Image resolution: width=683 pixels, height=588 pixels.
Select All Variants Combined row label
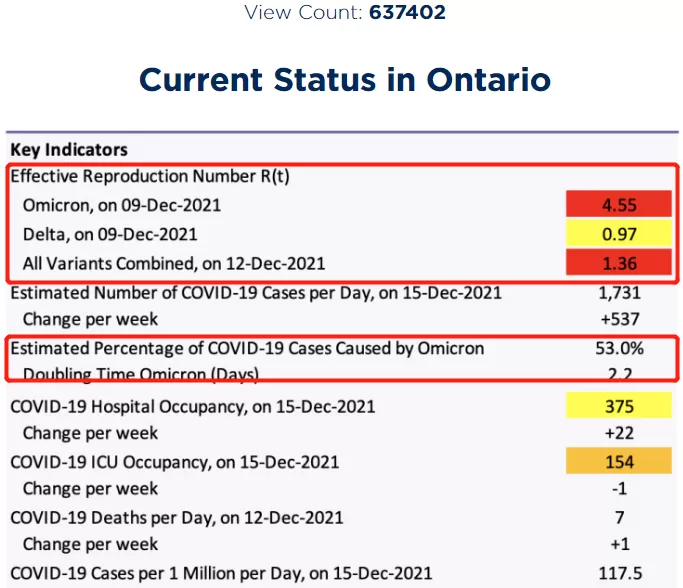tap(174, 264)
